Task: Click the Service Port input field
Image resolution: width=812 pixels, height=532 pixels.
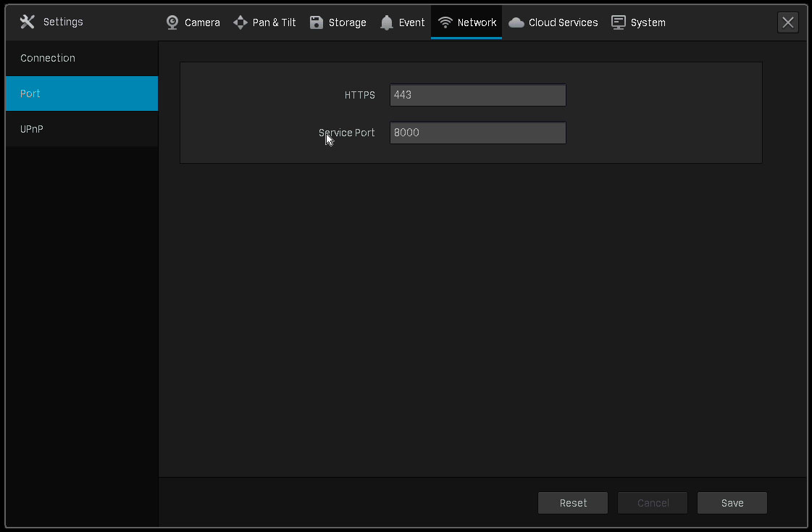Action: 477,133
